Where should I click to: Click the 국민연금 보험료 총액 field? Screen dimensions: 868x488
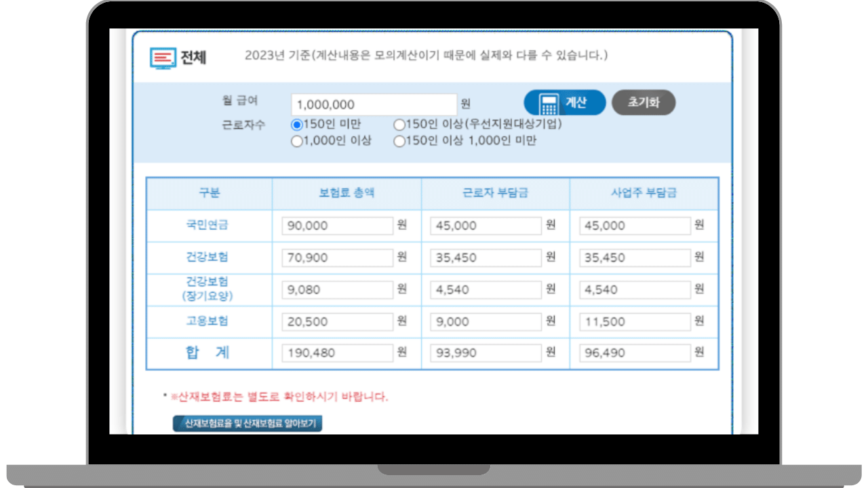tap(337, 225)
